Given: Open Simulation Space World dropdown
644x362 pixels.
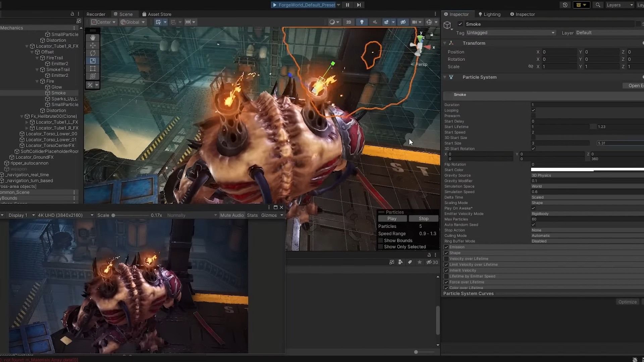Looking at the screenshot, I should (x=587, y=186).
